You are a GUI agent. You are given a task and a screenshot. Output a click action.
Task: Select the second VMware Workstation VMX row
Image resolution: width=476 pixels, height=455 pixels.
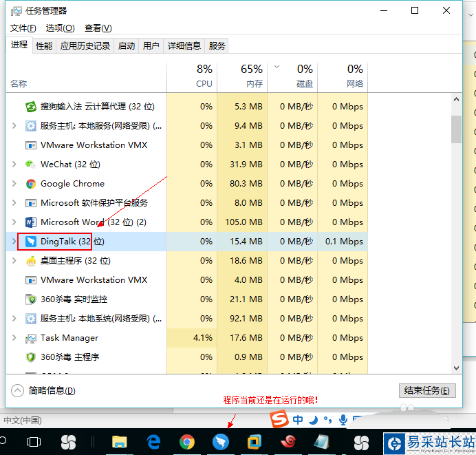(187, 280)
